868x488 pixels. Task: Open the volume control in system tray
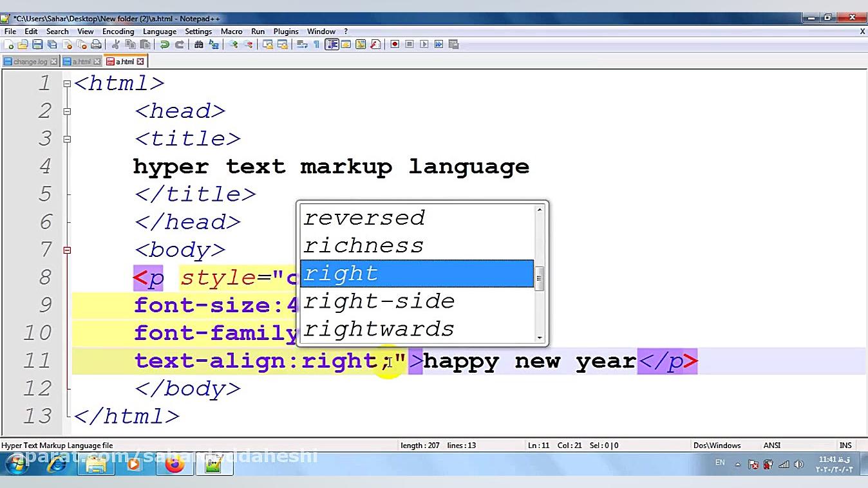798,464
